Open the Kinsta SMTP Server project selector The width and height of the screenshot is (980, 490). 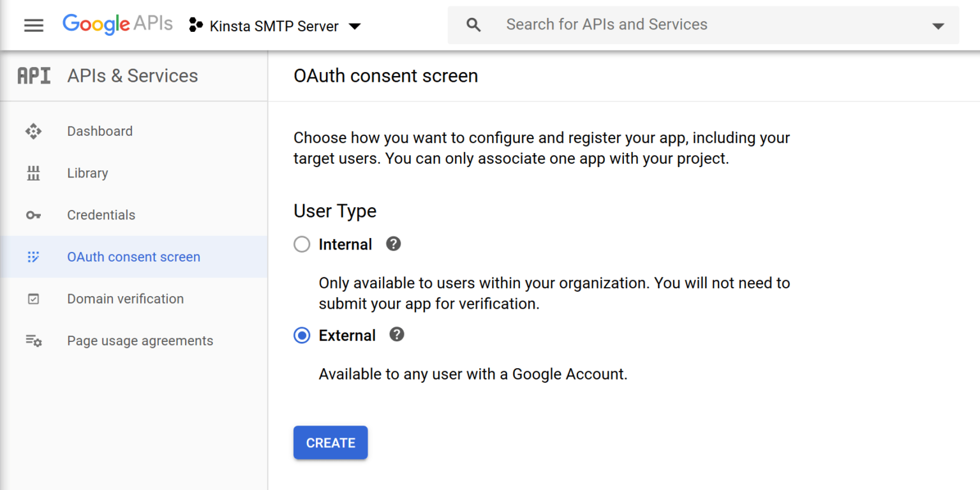[274, 26]
